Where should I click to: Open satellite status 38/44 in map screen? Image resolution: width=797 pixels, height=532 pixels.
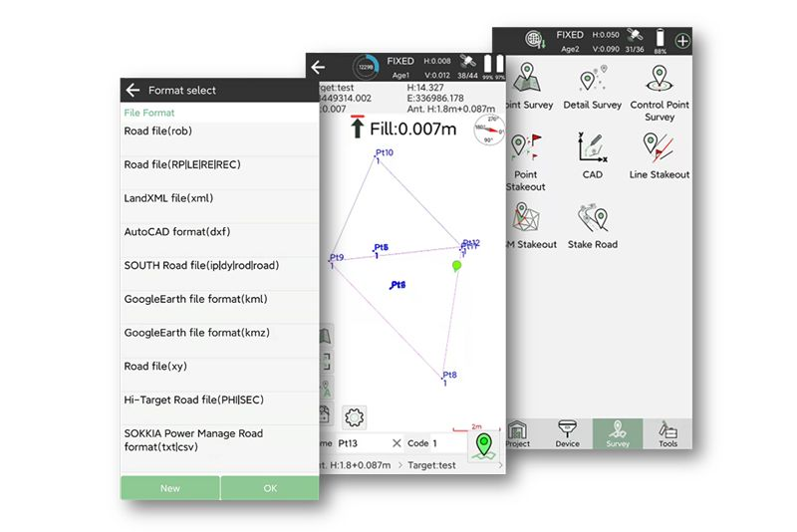click(x=467, y=68)
